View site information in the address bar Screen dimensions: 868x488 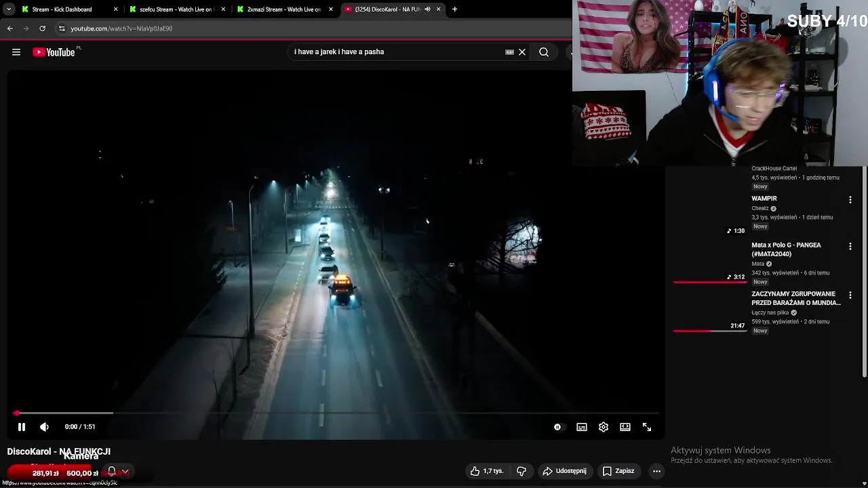[x=62, y=28]
